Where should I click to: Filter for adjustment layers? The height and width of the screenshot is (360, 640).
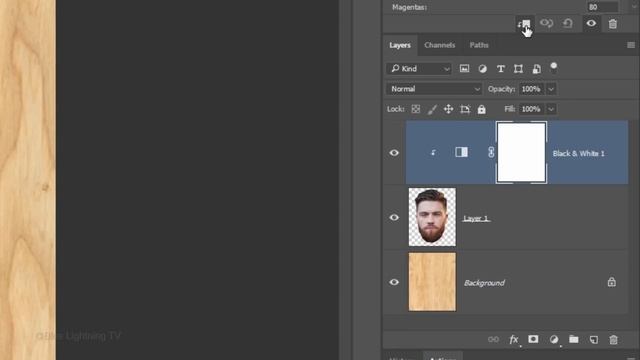coord(482,69)
